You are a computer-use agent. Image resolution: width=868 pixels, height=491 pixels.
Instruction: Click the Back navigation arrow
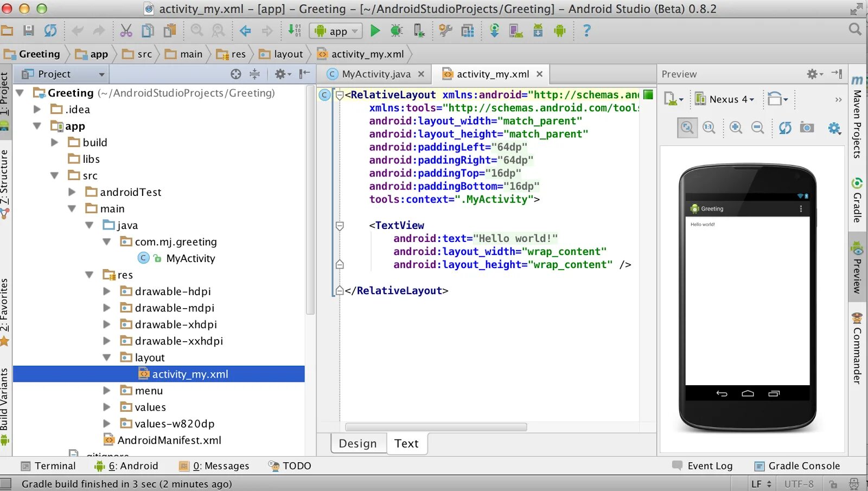coord(245,30)
